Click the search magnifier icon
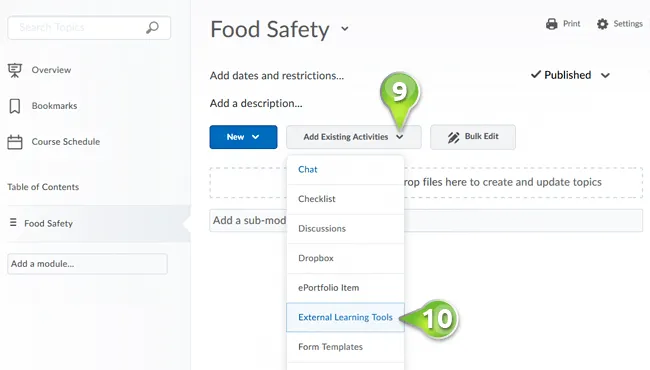The height and width of the screenshot is (370, 650). [x=152, y=28]
